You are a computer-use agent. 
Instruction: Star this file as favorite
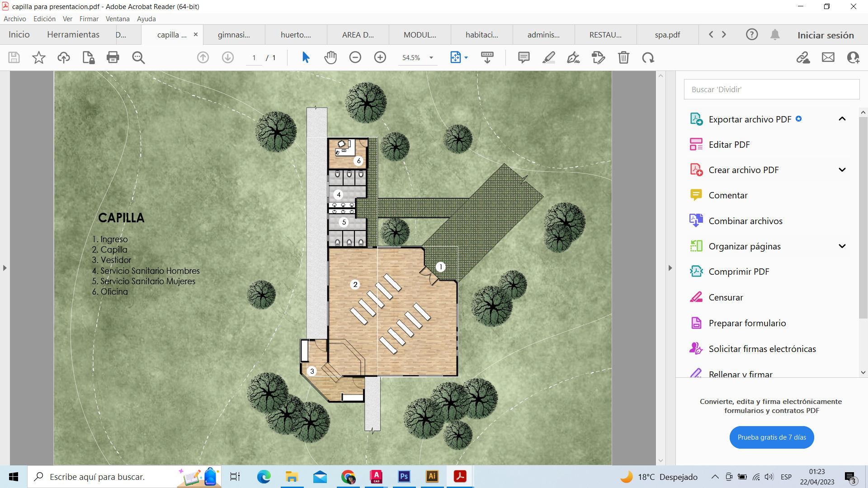39,57
